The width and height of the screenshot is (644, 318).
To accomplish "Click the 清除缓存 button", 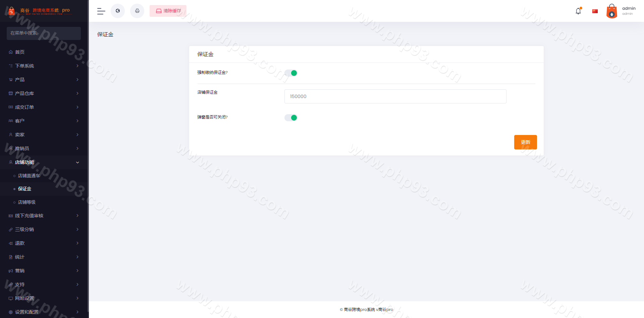I will (x=168, y=11).
